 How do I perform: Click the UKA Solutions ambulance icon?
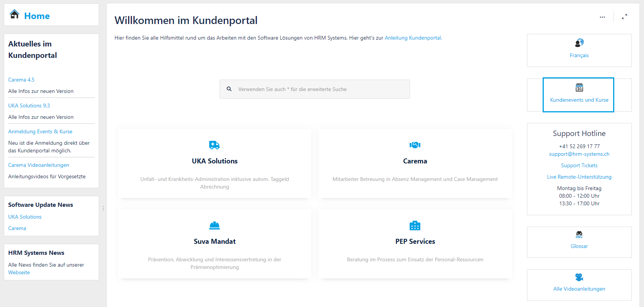tap(215, 145)
